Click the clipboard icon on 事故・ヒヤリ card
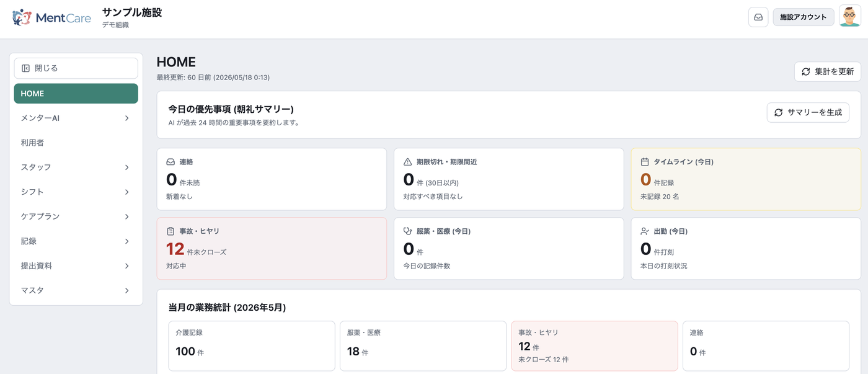Screen dimensions: 868x374 pos(170,231)
